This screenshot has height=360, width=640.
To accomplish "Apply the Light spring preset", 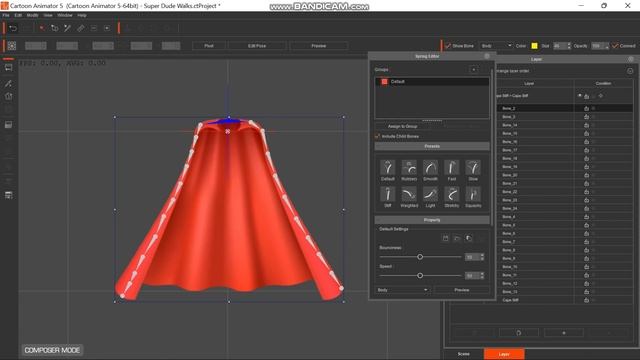I will 430,194.
